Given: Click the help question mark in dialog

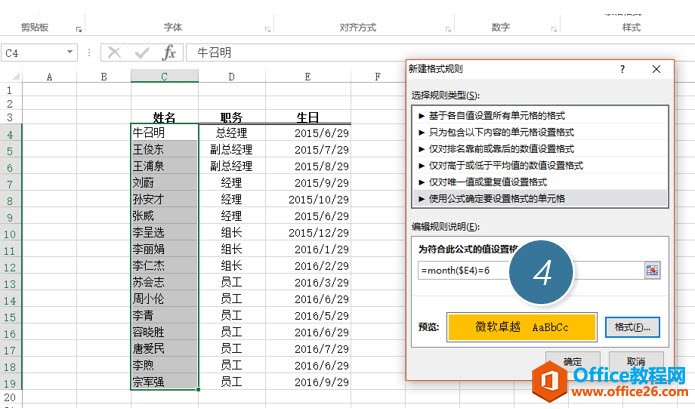Looking at the screenshot, I should (622, 69).
